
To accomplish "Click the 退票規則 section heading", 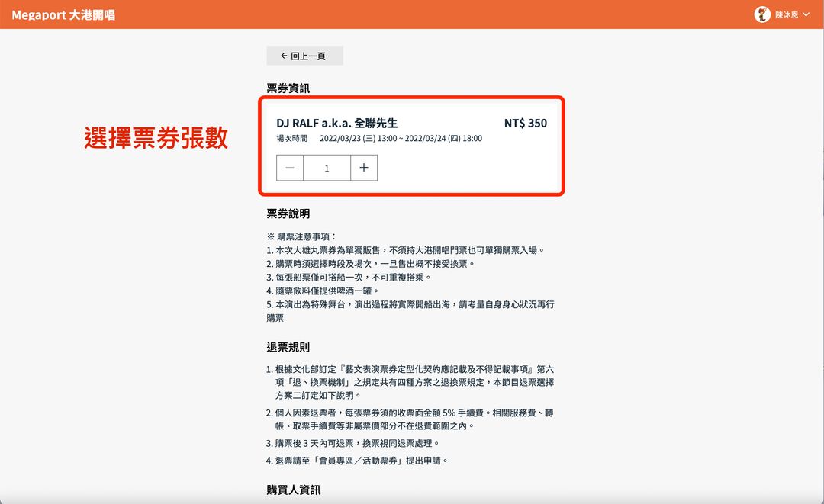I will [288, 348].
